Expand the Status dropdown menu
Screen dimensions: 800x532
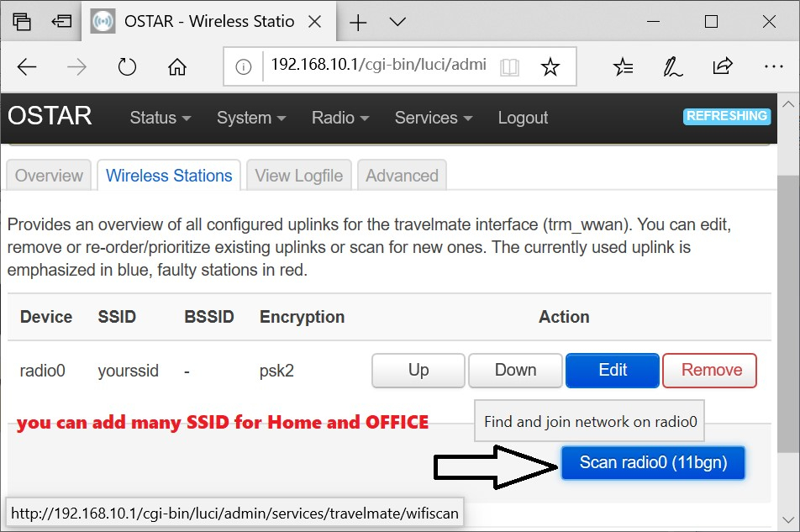click(161, 118)
